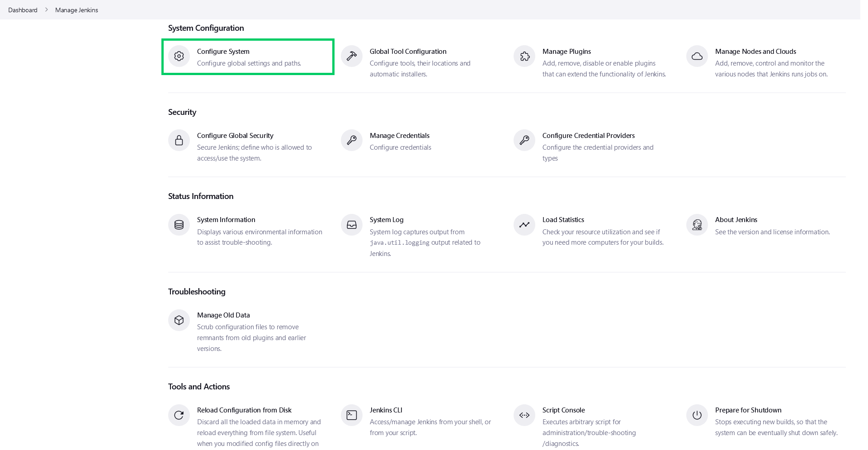
Task: Open Configure Global Security
Action: click(235, 136)
